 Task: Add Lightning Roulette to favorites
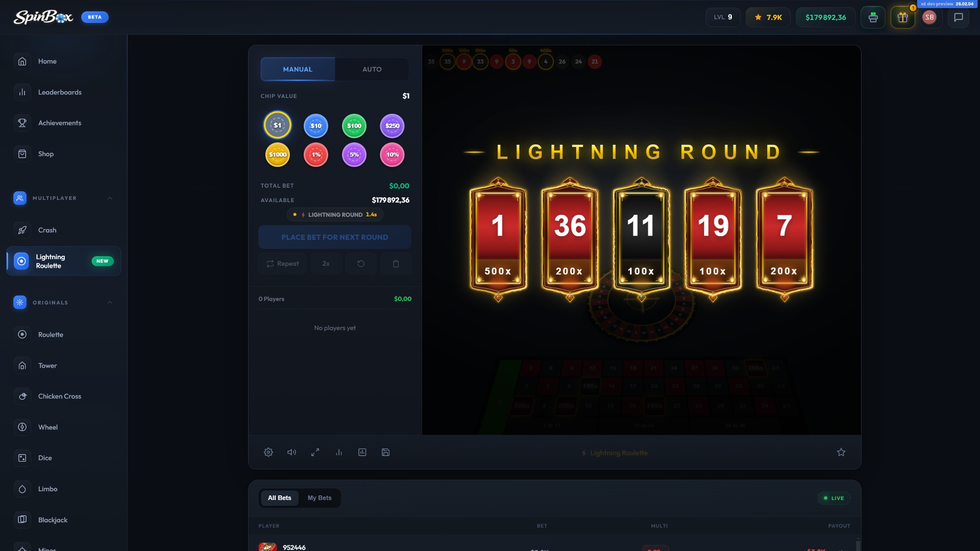point(841,453)
